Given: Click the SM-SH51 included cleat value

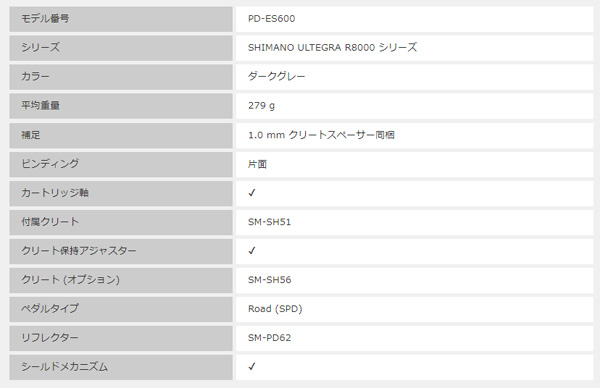Looking at the screenshot, I should 269,222.
